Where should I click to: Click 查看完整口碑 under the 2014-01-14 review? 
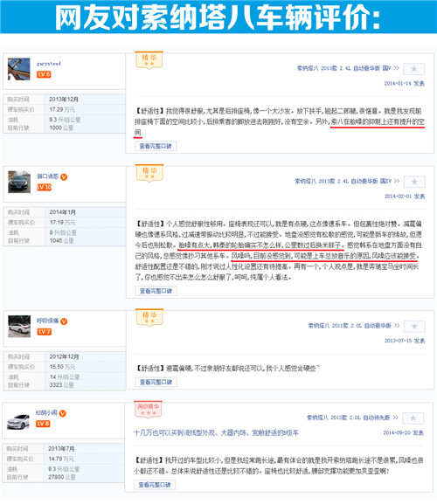(x=156, y=146)
